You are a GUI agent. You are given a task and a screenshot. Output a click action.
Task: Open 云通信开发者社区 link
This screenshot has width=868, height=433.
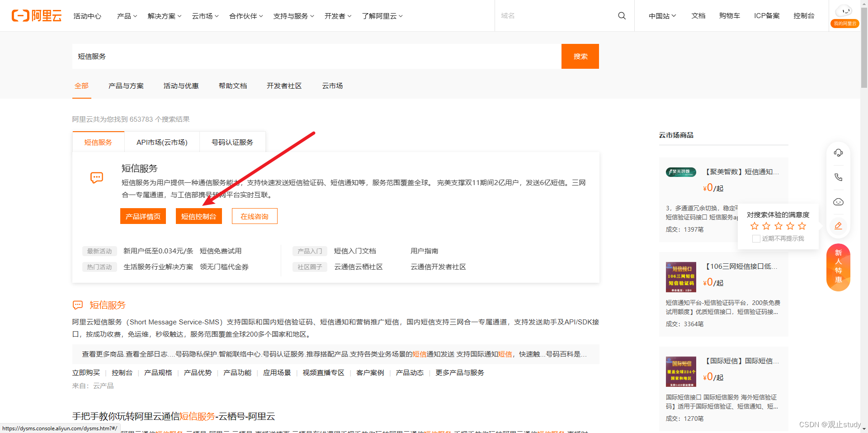pos(438,266)
